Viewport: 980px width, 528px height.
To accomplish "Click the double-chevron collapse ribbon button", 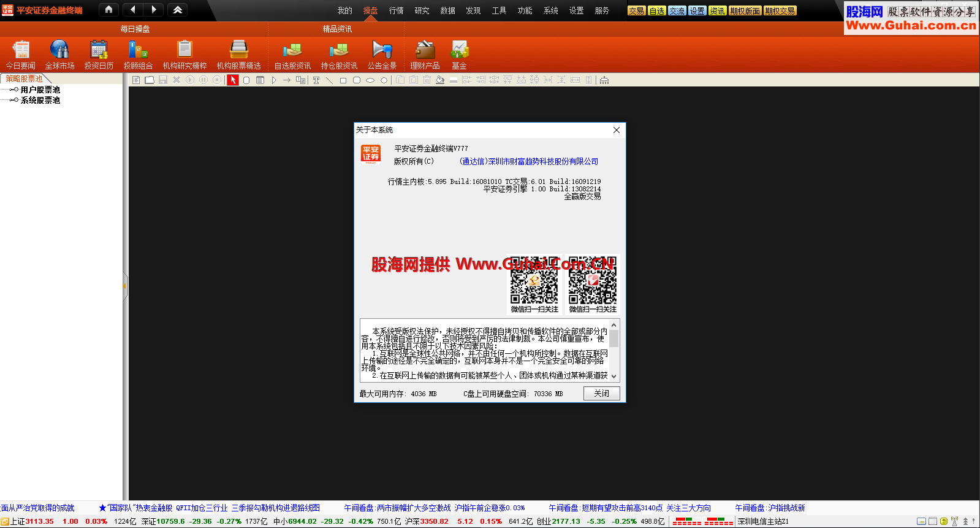I will [x=178, y=10].
